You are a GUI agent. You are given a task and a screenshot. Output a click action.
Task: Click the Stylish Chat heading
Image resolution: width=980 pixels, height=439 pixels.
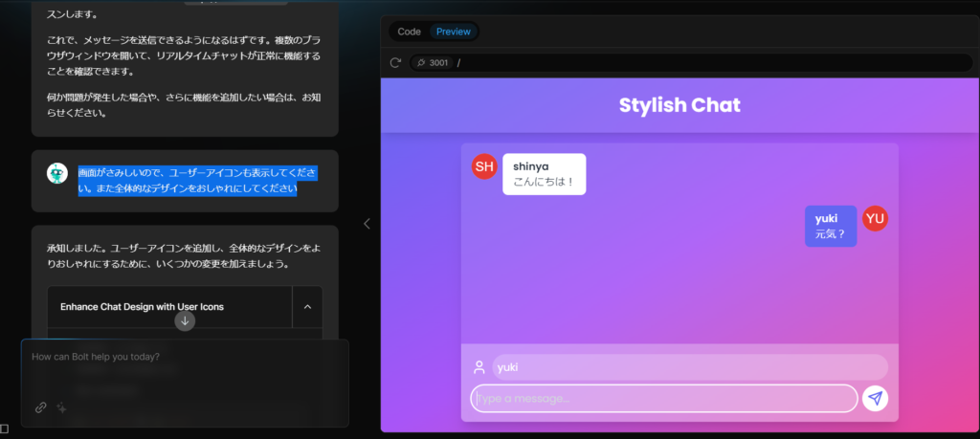tap(679, 105)
